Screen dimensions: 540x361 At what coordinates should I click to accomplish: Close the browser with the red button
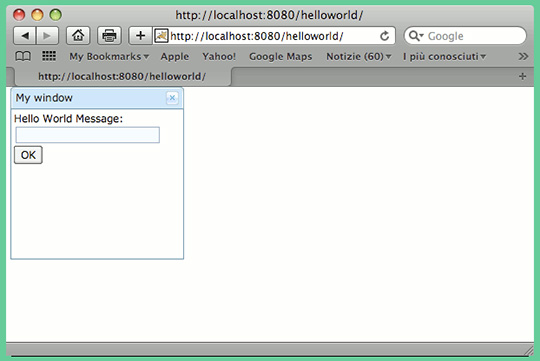[x=19, y=15]
